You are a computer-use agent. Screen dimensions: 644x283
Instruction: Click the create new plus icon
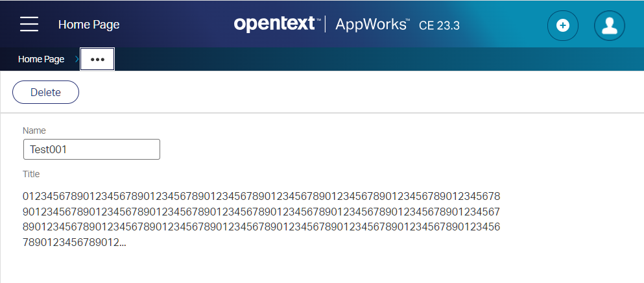[563, 25]
